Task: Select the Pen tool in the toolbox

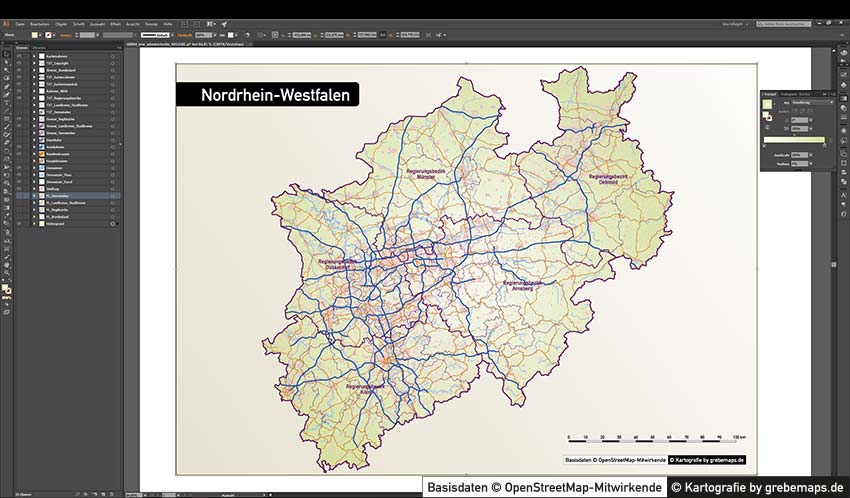Action: click(6, 86)
